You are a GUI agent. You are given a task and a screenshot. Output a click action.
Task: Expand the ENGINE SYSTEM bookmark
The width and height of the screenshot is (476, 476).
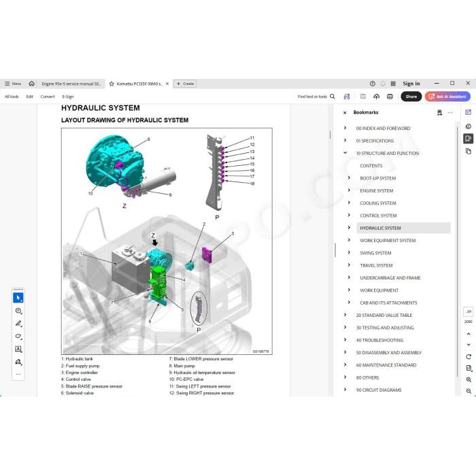349,190
